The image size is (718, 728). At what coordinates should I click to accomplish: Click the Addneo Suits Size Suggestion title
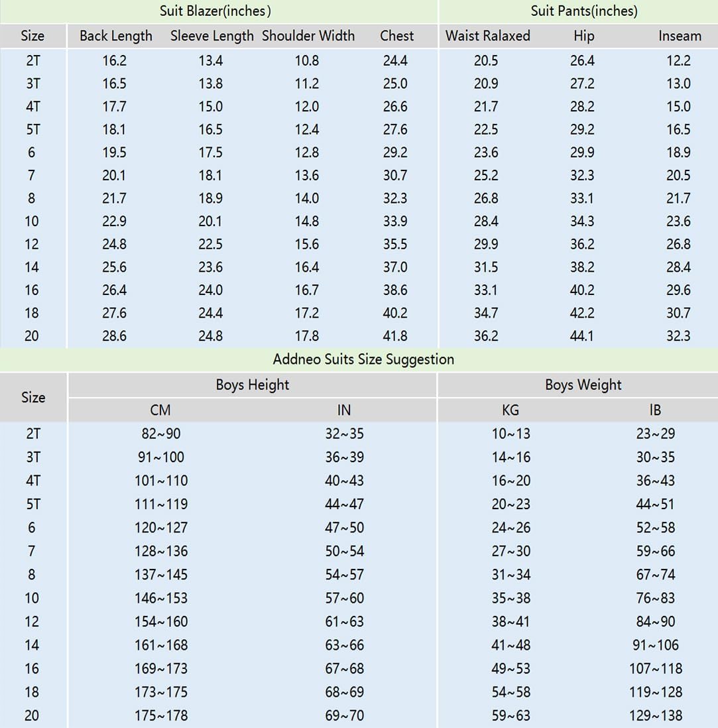[x=363, y=359]
